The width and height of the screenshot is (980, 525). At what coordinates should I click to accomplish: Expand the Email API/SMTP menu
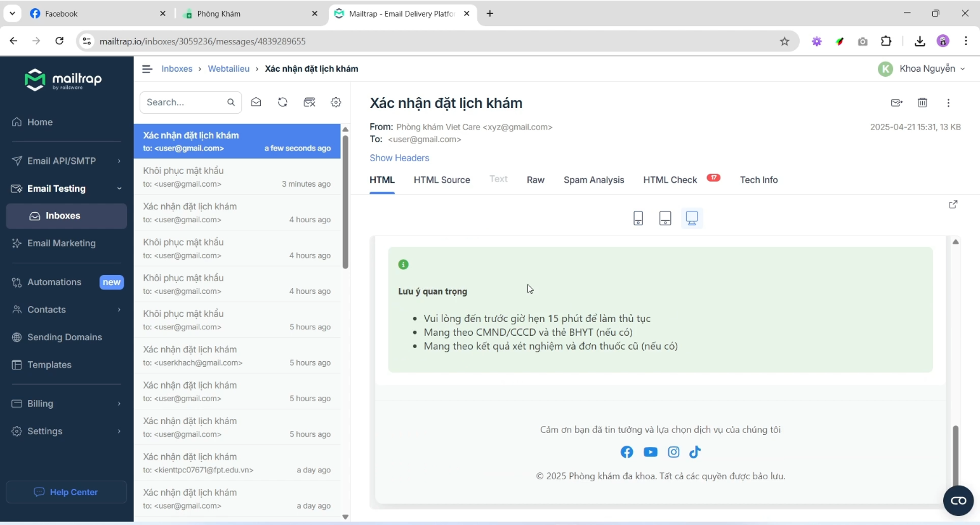coord(67,161)
